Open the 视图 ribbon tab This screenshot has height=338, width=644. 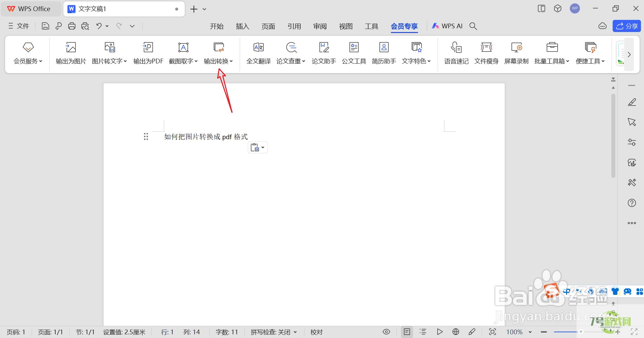[346, 26]
